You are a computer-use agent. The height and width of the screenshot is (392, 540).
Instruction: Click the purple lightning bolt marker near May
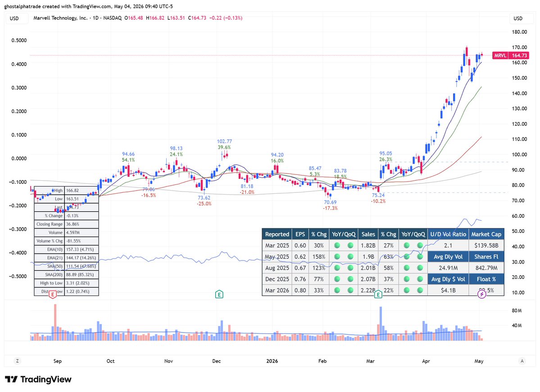(482, 294)
